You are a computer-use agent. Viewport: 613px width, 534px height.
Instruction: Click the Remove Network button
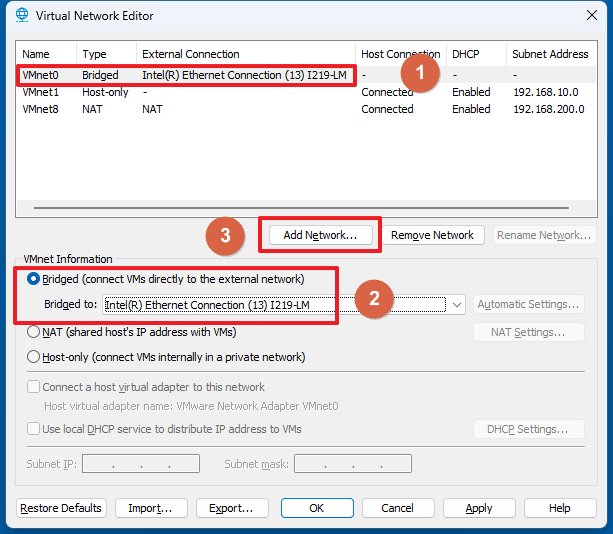432,235
